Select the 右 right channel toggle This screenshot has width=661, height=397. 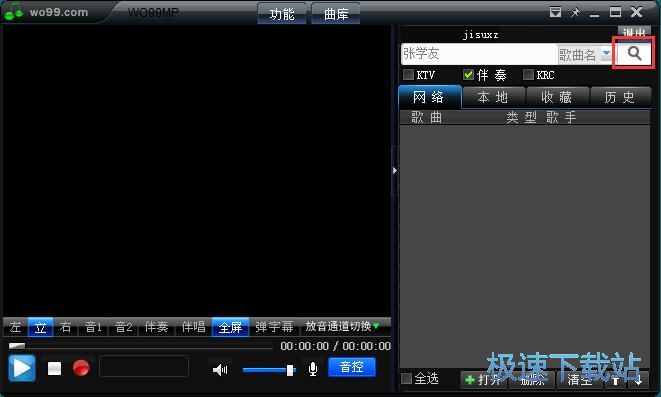point(65,327)
